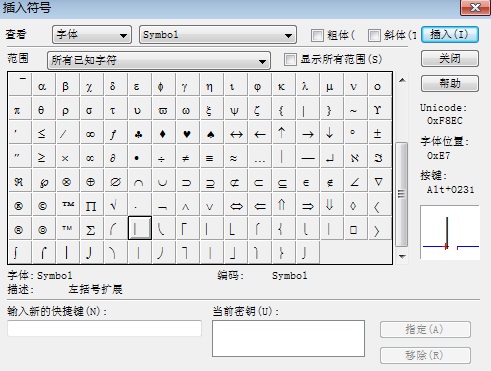The image size is (491, 371).
Task: Pick the omega ω symbol
Action: click(188, 108)
